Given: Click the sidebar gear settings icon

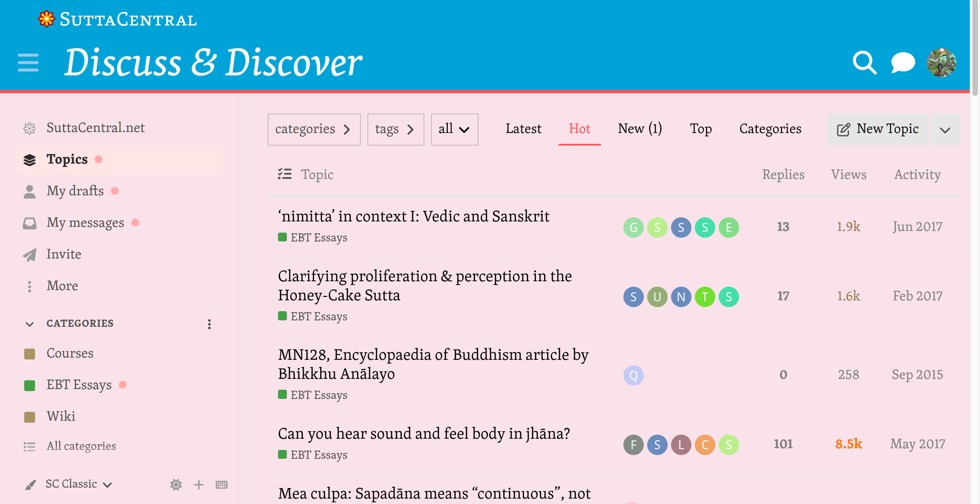Looking at the screenshot, I should click(176, 485).
